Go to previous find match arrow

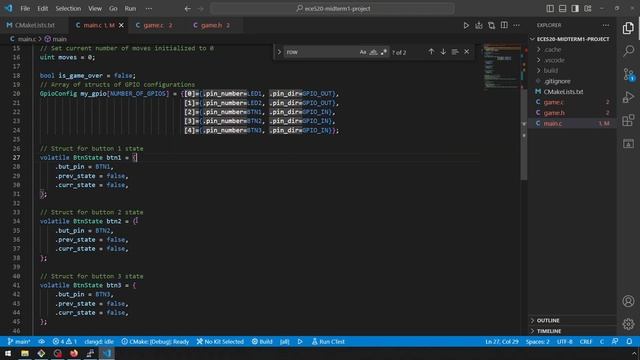click(431, 52)
